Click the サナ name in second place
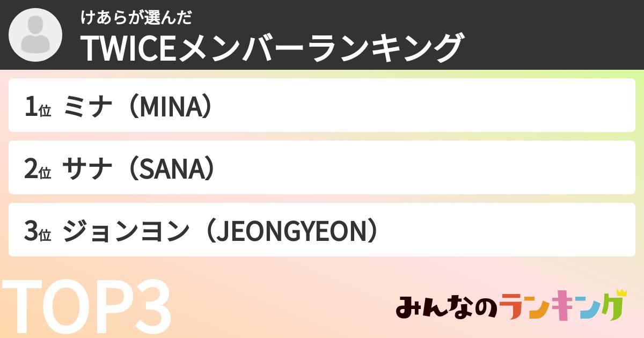644x338 pixels. point(87,171)
